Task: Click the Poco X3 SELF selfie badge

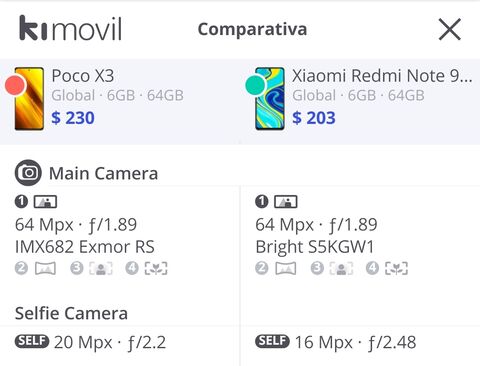Action: pos(32,341)
